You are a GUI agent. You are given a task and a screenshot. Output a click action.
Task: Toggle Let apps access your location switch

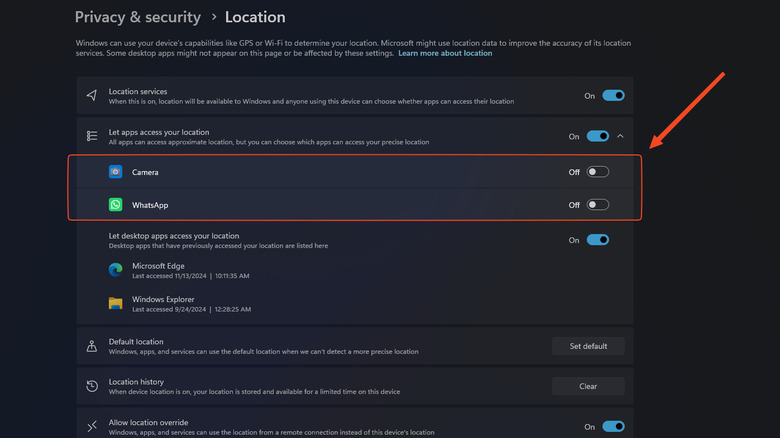click(x=597, y=136)
